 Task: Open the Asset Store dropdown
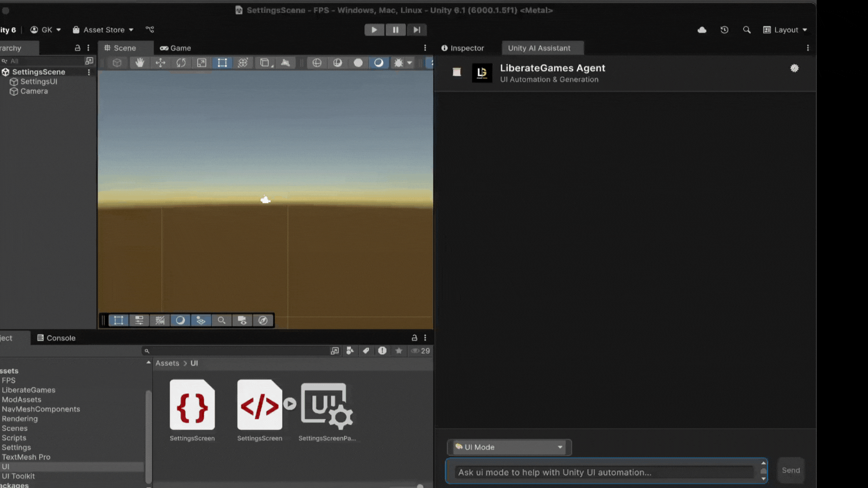(x=103, y=30)
